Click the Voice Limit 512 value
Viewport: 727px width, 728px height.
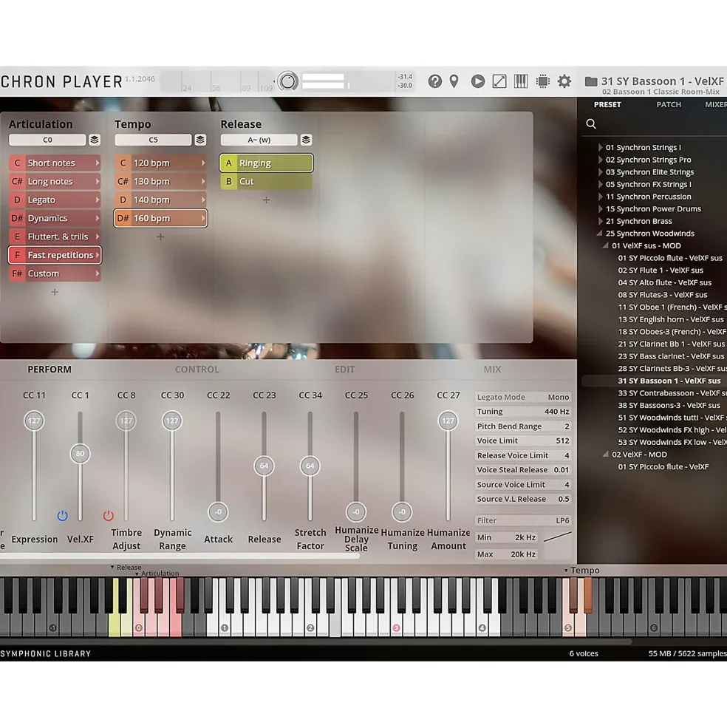(562, 440)
